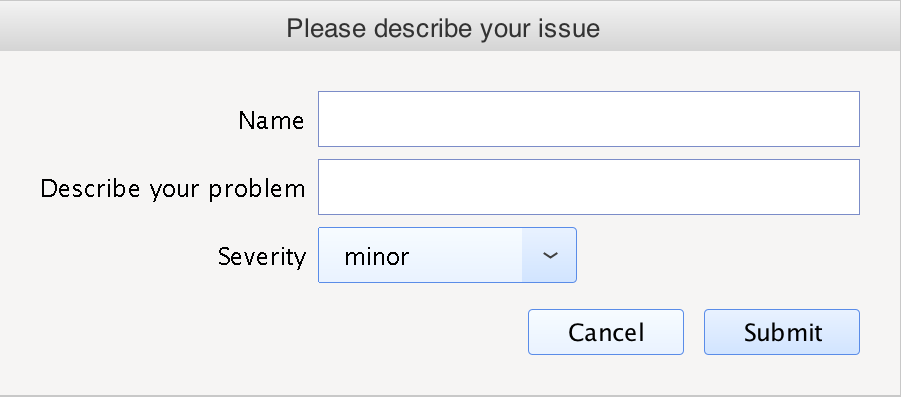901x397 pixels.
Task: Focus the Describe your problem field
Action: (x=589, y=187)
